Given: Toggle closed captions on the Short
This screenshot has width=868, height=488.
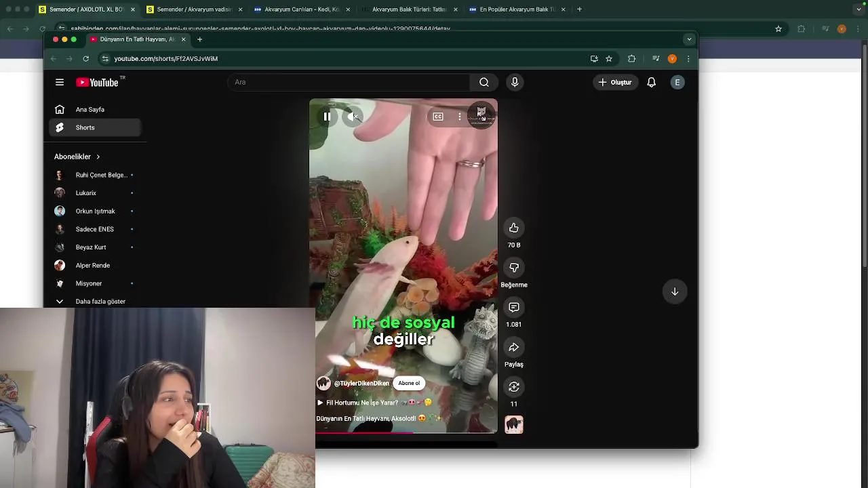Looking at the screenshot, I should [438, 117].
